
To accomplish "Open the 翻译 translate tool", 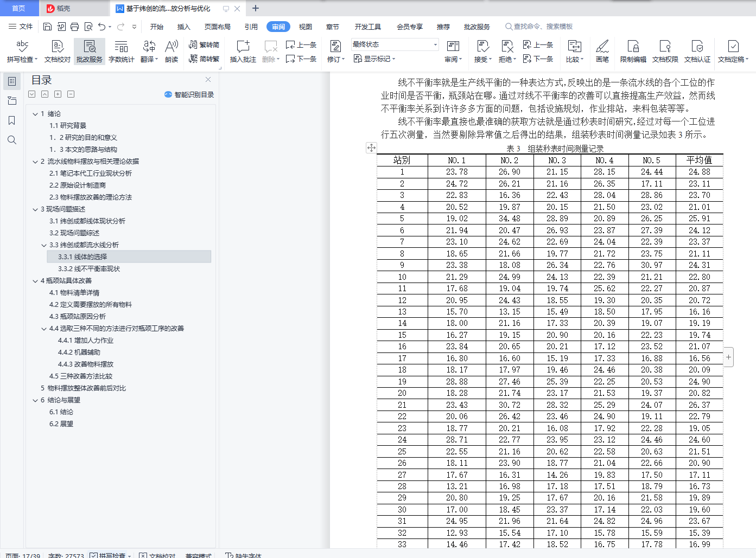I will 149,52.
